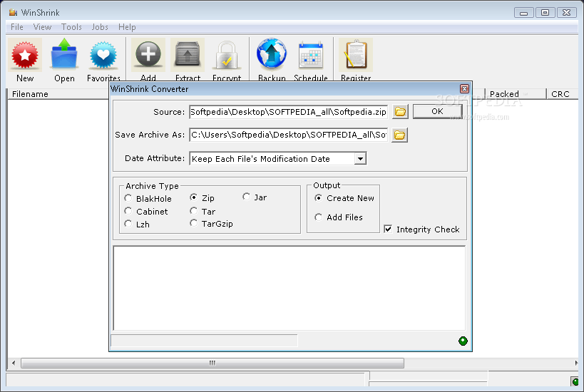Click the WinShrink app icon in title bar
This screenshot has width=584, height=392.
coord(13,13)
